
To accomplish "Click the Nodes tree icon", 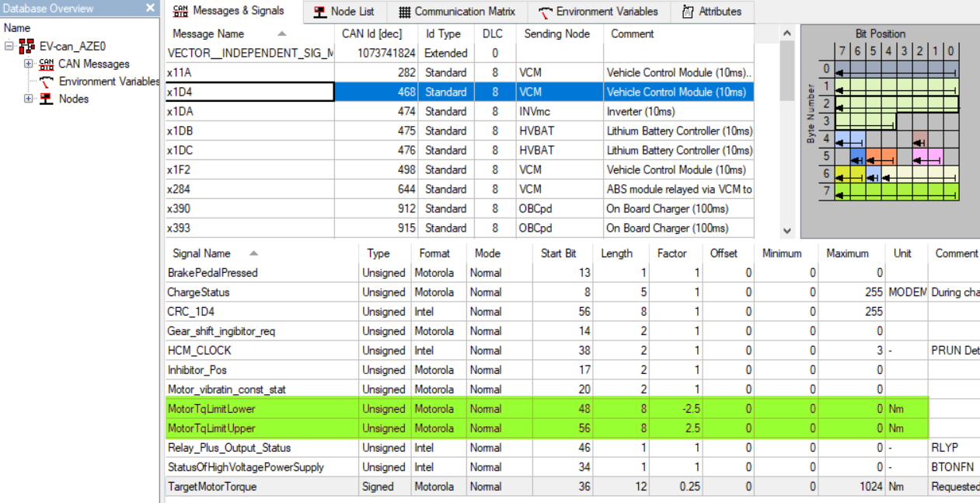I will [47, 99].
